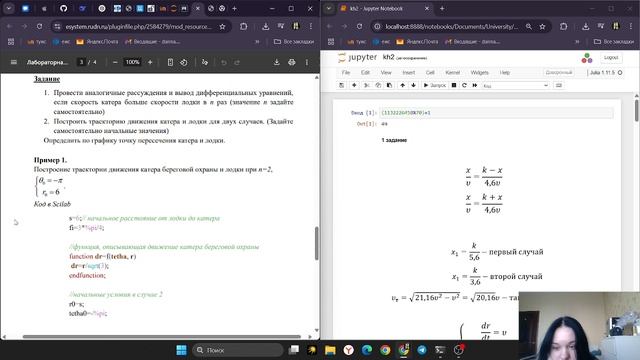The image size is (640, 360).
Task: Open PDF viewer more-actions menu
Action: (x=307, y=62)
